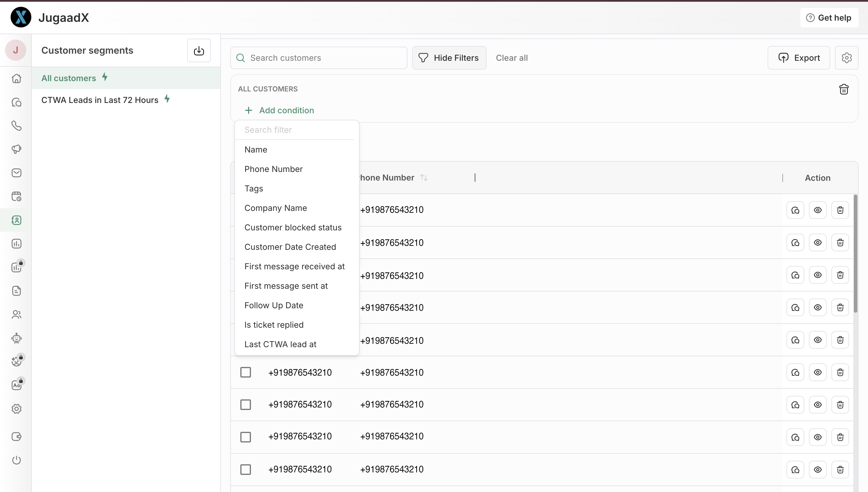868x492 pixels.
Task: Tick the first visible row checkbox
Action: [x=245, y=372]
